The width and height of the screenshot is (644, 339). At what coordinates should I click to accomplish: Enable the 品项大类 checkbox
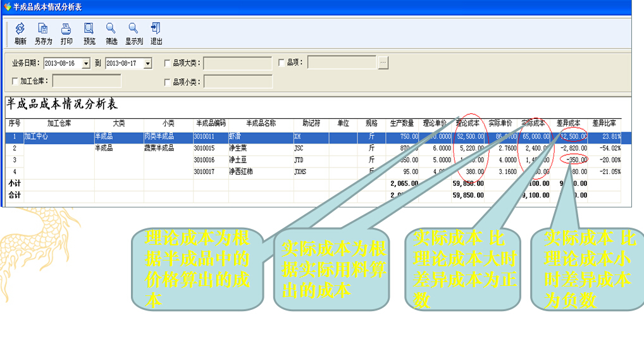click(x=167, y=63)
